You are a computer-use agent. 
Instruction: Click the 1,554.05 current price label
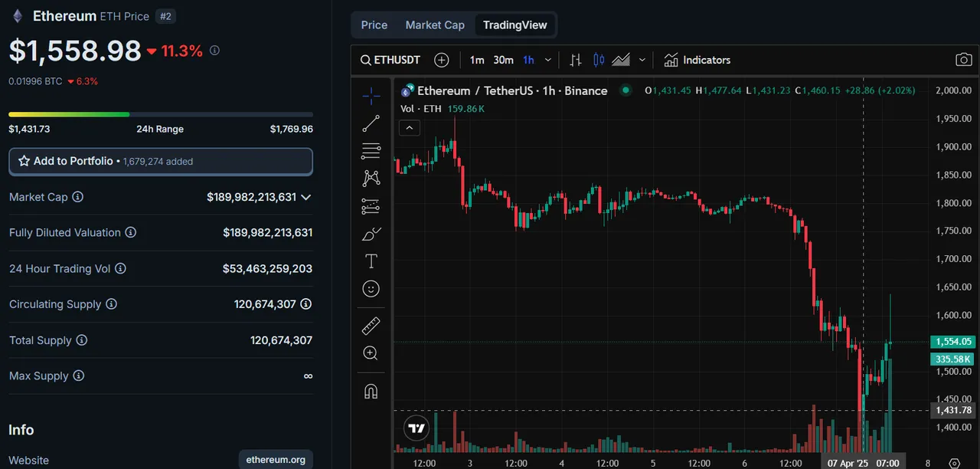[952, 342]
